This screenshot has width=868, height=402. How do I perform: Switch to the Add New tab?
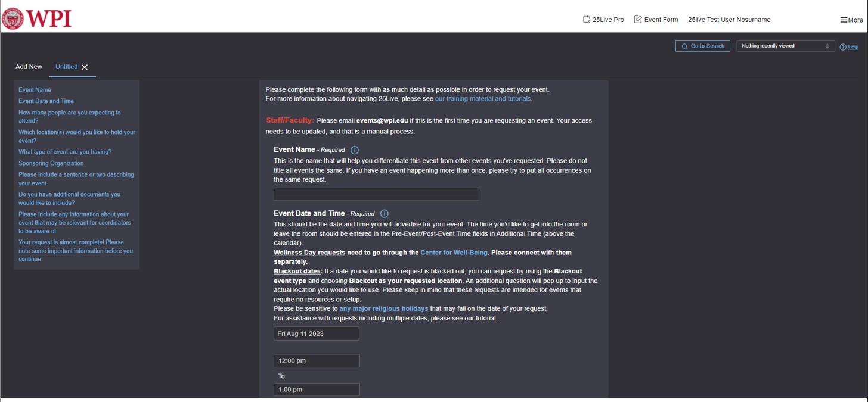[29, 67]
